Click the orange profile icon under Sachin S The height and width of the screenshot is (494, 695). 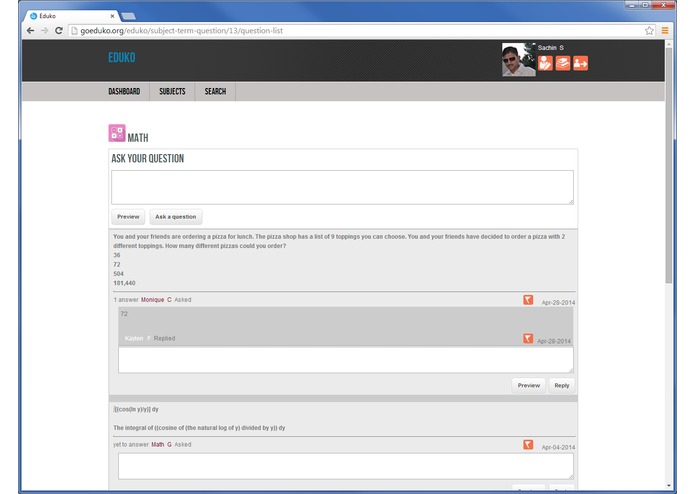click(545, 63)
